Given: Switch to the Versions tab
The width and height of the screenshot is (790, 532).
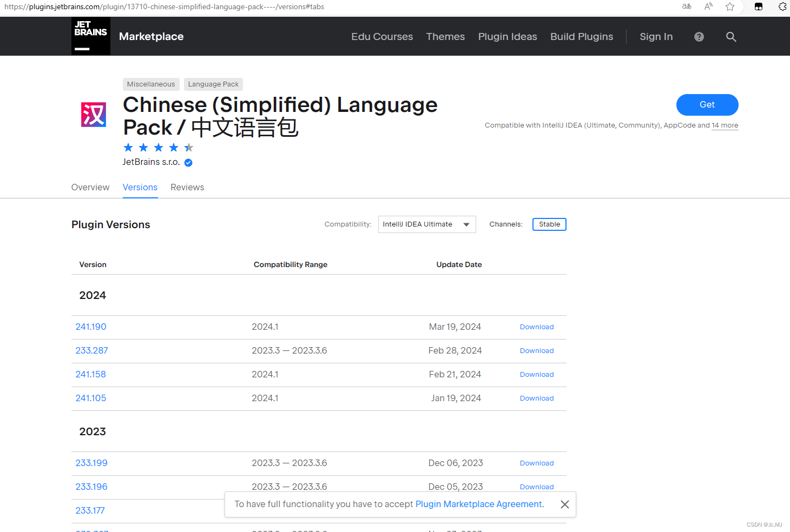Looking at the screenshot, I should [140, 187].
